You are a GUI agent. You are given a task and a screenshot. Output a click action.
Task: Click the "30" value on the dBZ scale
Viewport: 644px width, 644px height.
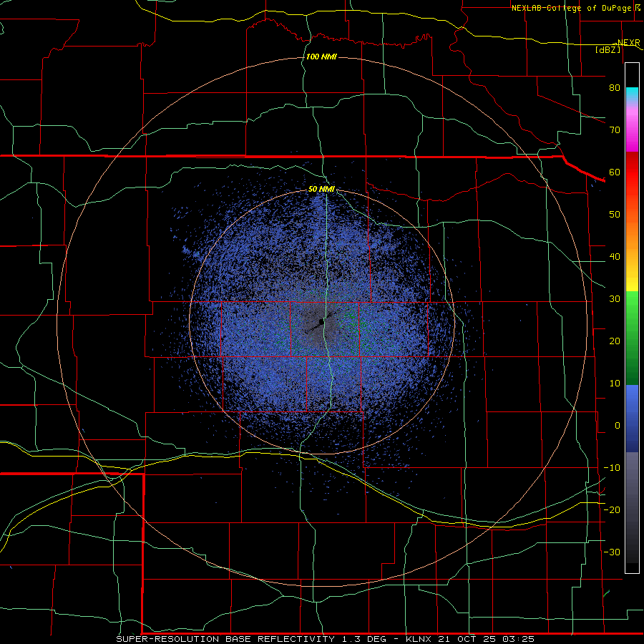tap(615, 298)
